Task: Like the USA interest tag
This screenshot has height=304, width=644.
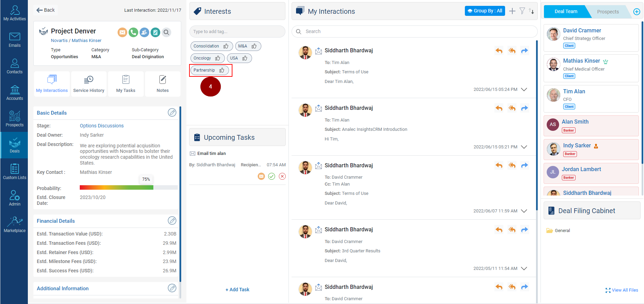Action: pyautogui.click(x=245, y=58)
